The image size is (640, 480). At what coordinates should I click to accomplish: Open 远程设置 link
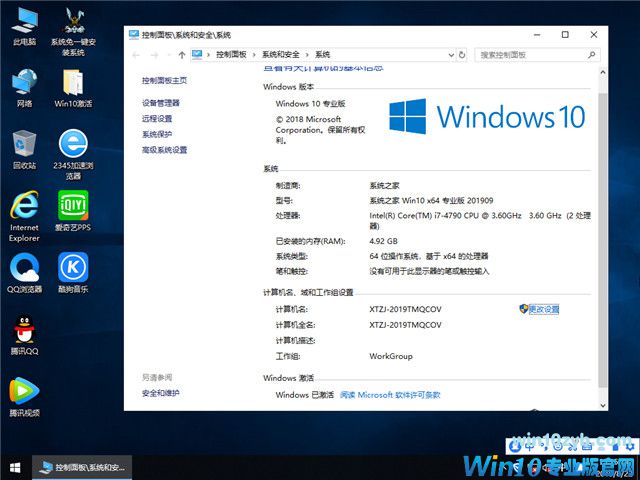[x=157, y=118]
